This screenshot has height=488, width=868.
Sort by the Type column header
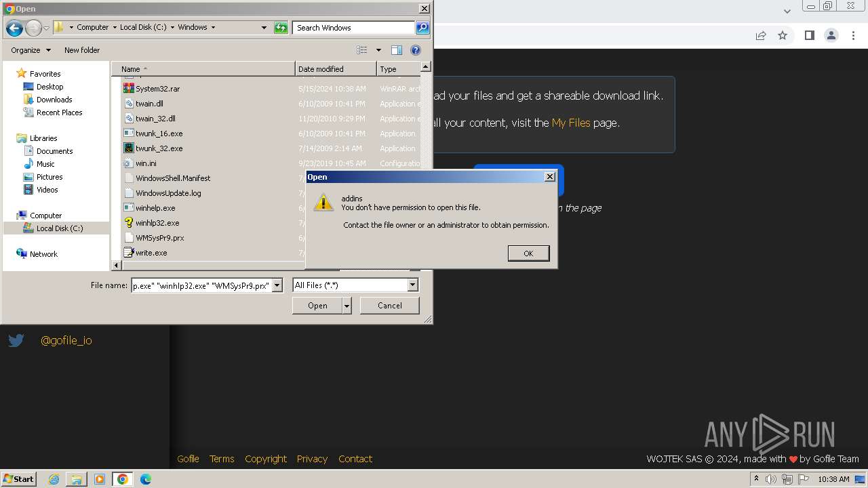(399, 69)
